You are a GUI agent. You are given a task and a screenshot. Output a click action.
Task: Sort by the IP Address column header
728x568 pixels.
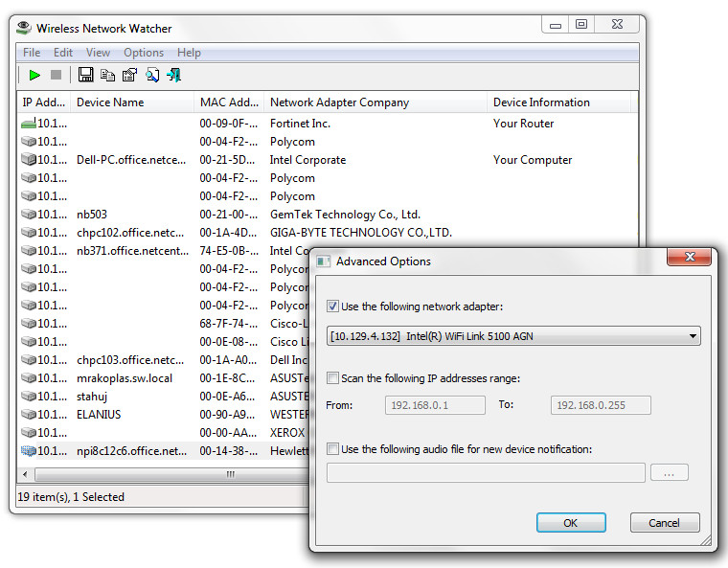44,102
